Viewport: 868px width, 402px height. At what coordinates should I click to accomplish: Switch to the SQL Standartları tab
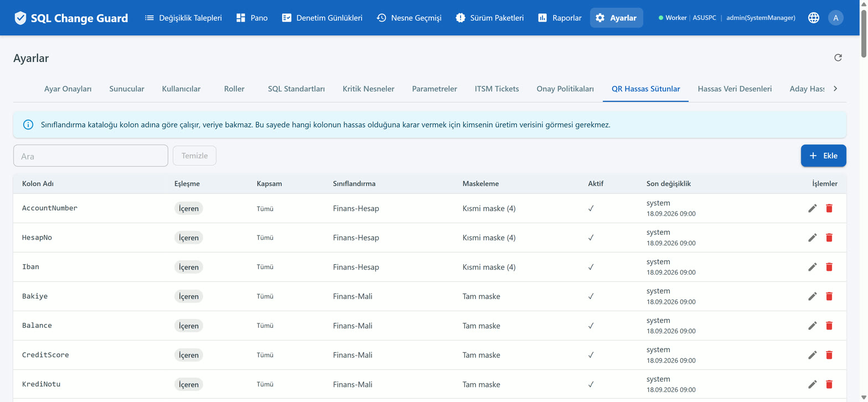point(296,89)
